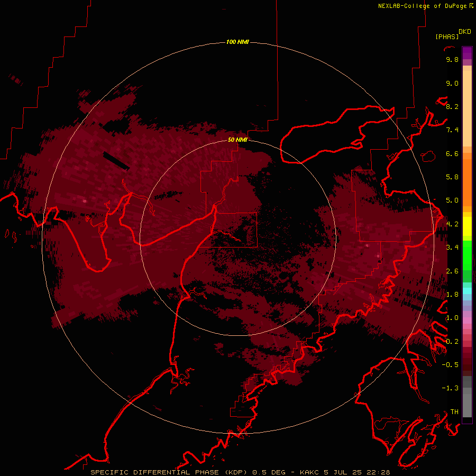Click the 8.2 value on the color scale
The width and height of the screenshot is (476, 476).
click(x=452, y=107)
